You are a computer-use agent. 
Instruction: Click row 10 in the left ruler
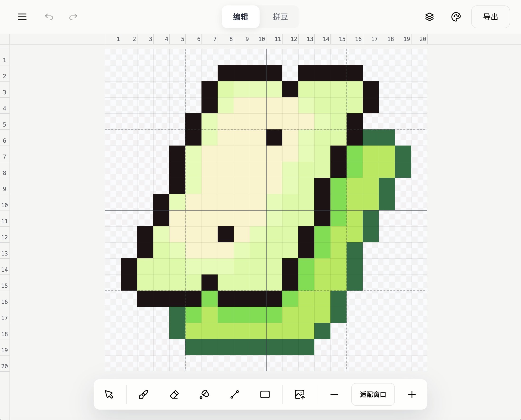[x=5, y=202]
